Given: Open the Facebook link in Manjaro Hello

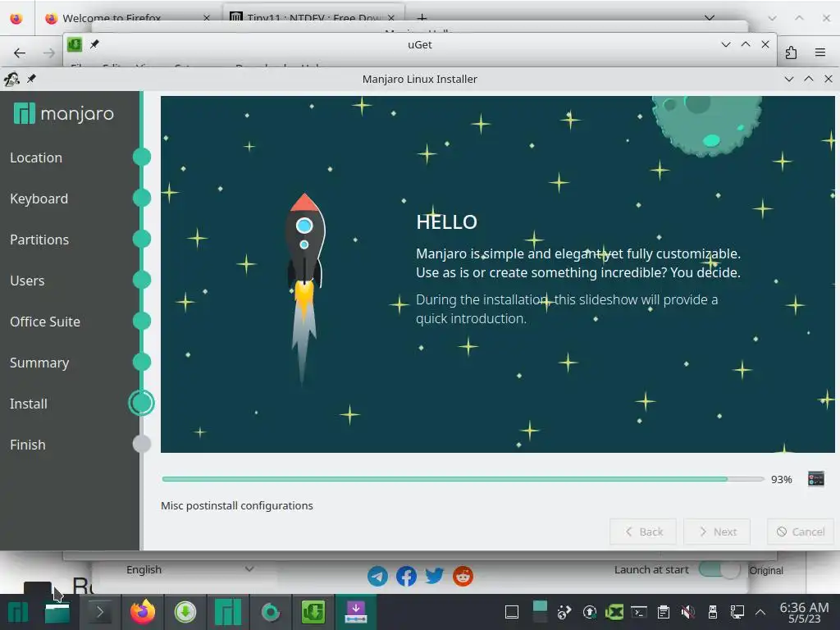Looking at the screenshot, I should (406, 576).
